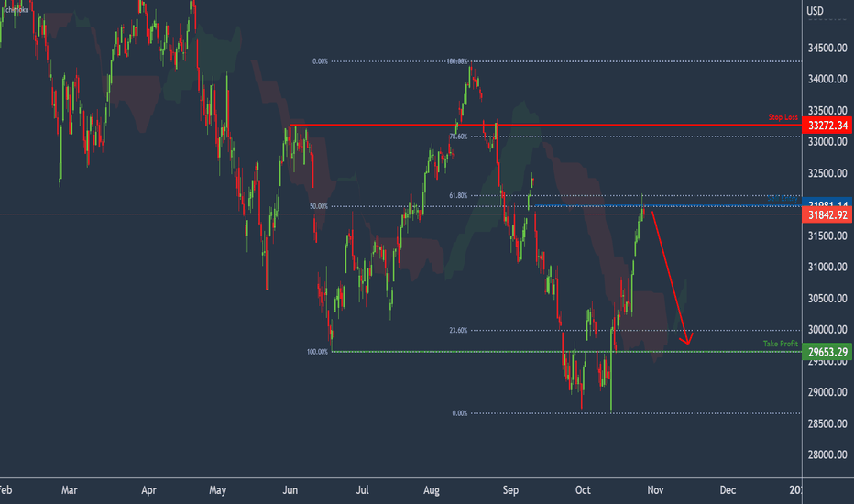Click the 31000.00 price axis label
The width and height of the screenshot is (854, 504).
click(827, 267)
